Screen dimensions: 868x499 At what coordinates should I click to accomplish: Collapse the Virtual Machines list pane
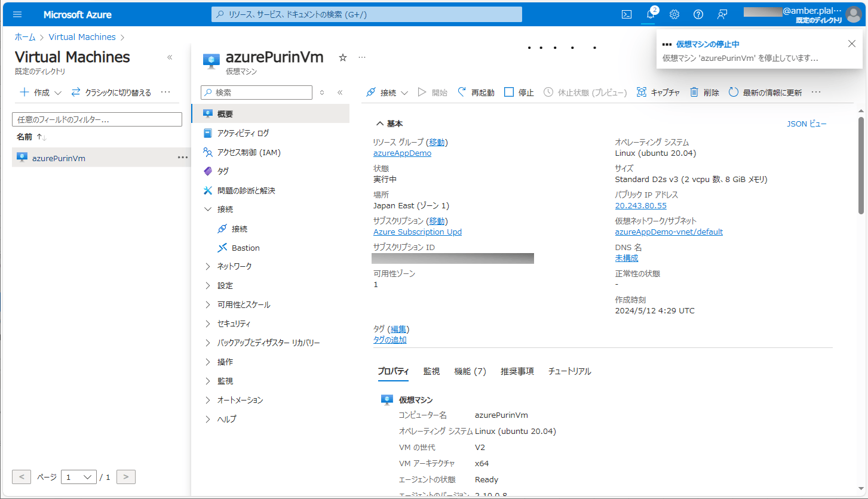170,57
